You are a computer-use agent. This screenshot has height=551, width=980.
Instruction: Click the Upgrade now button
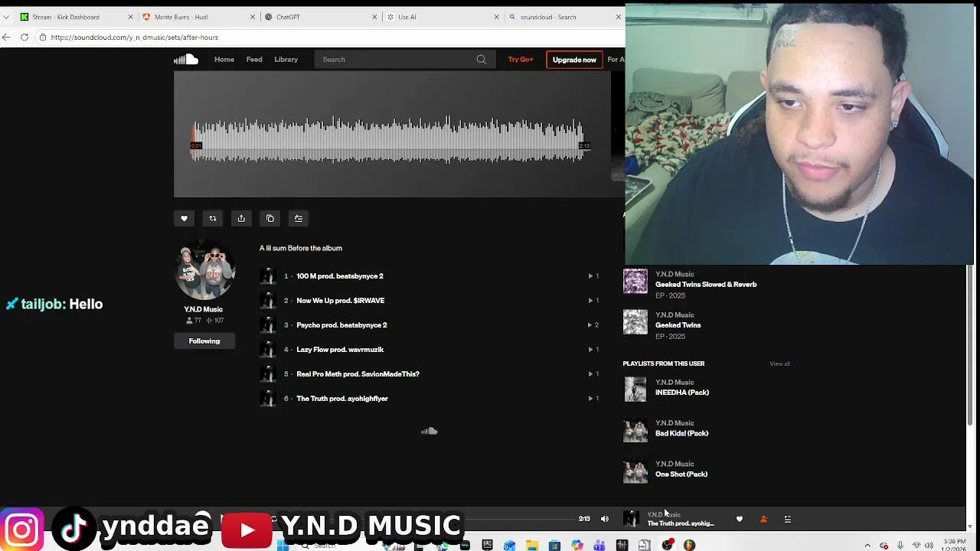[574, 60]
